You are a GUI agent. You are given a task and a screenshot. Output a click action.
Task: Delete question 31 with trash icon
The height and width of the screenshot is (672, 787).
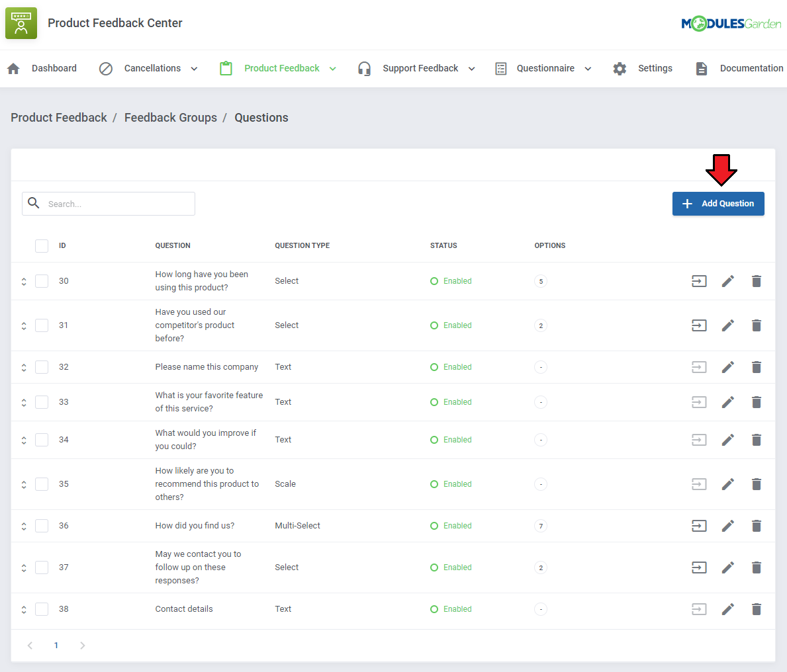click(757, 325)
